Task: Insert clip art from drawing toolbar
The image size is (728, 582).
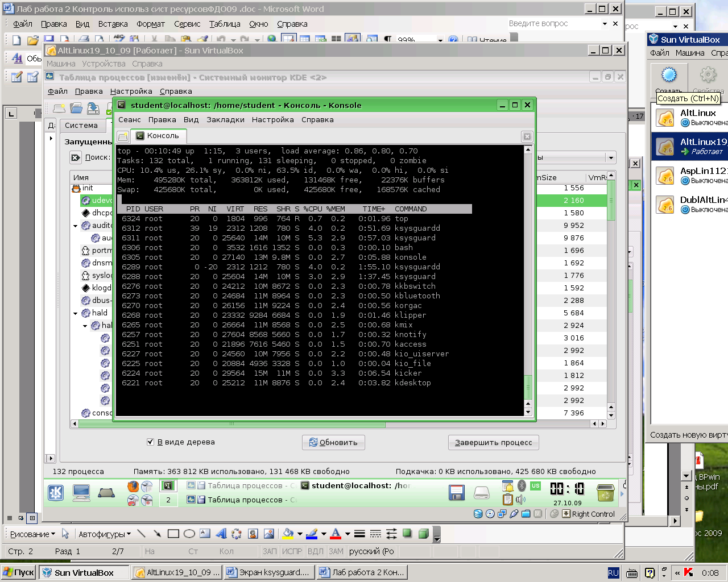Action: pyautogui.click(x=253, y=534)
